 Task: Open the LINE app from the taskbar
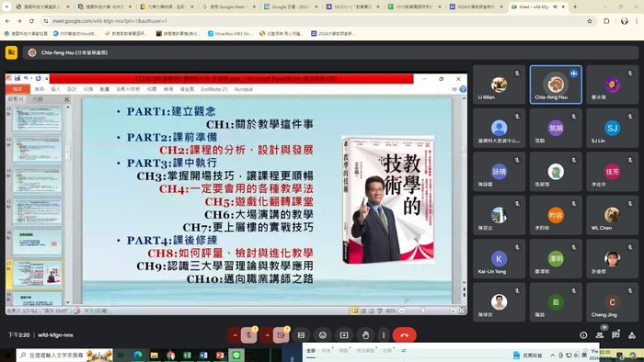[x=236, y=355]
